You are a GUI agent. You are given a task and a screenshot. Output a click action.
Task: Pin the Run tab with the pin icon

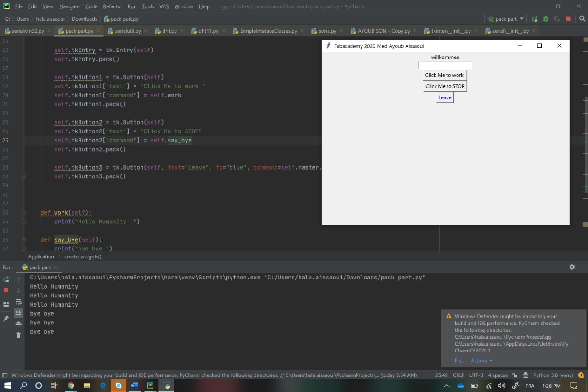click(x=6, y=318)
